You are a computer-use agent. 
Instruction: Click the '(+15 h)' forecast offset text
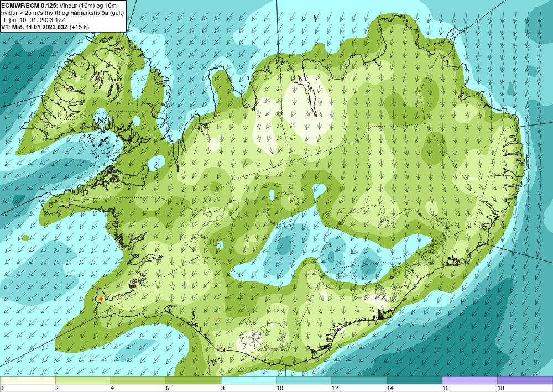(x=79, y=27)
